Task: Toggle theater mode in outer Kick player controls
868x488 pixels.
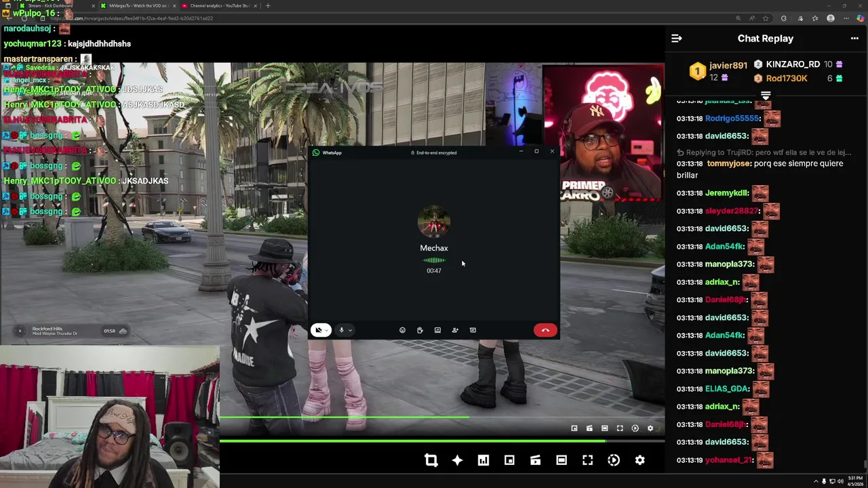Action: point(561,460)
